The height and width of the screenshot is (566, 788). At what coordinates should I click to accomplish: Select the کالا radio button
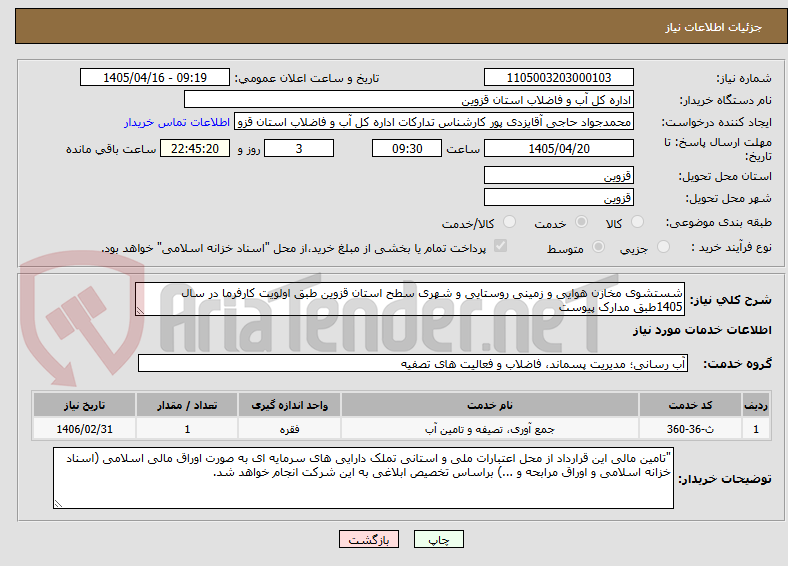click(637, 222)
